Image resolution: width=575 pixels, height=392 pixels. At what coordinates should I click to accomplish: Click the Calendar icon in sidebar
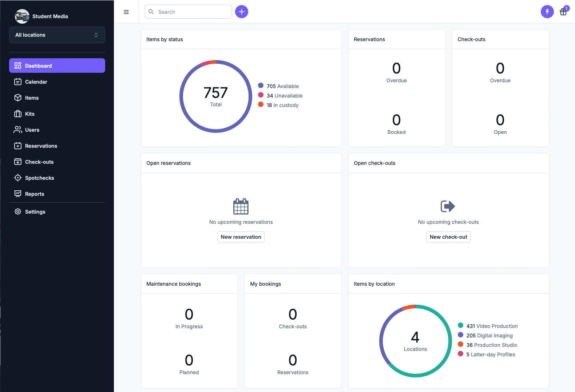18,82
